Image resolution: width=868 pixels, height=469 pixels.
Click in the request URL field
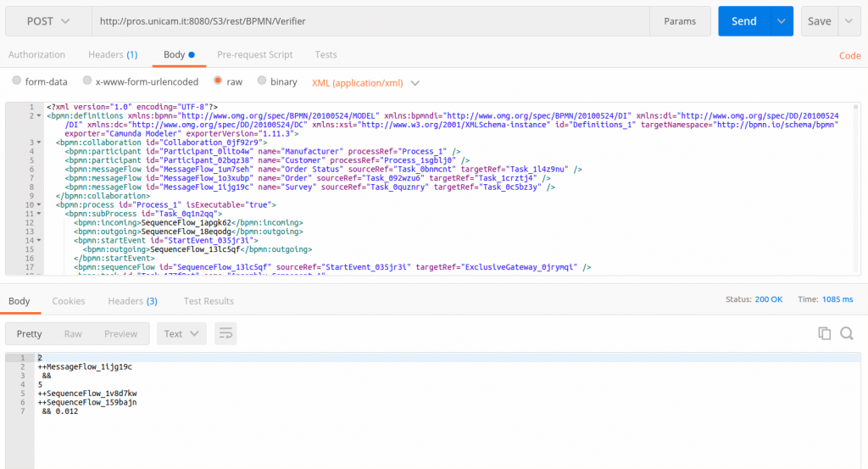tap(370, 21)
